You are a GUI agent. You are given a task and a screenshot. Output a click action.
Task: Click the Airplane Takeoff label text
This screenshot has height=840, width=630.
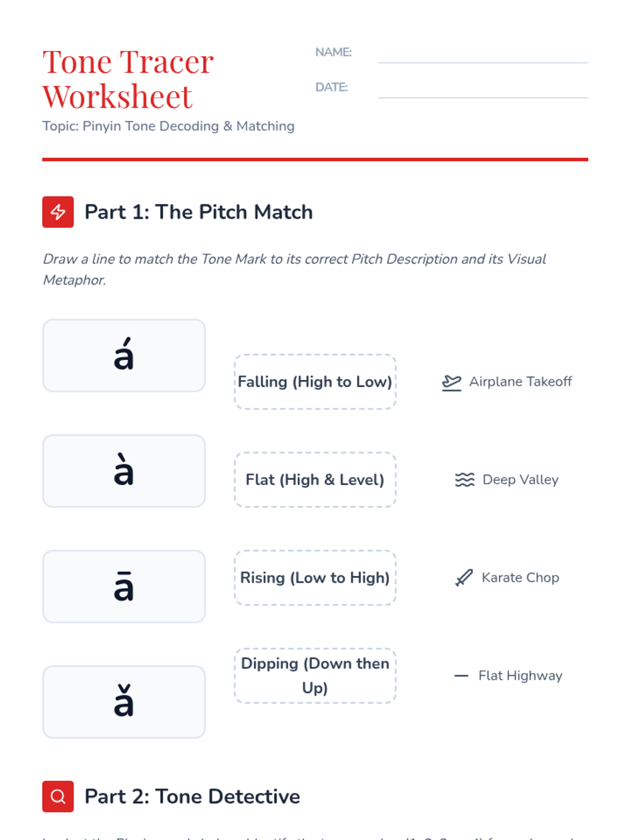(520, 382)
